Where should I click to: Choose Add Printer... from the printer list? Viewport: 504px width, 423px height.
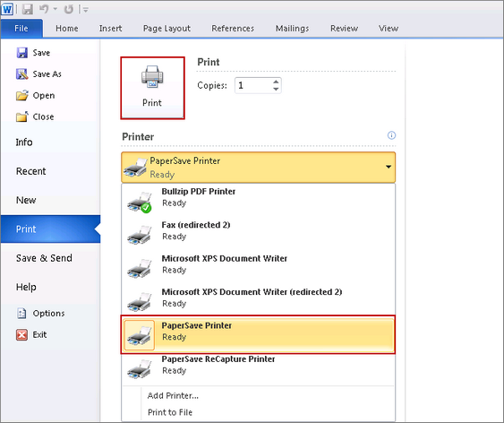(173, 395)
